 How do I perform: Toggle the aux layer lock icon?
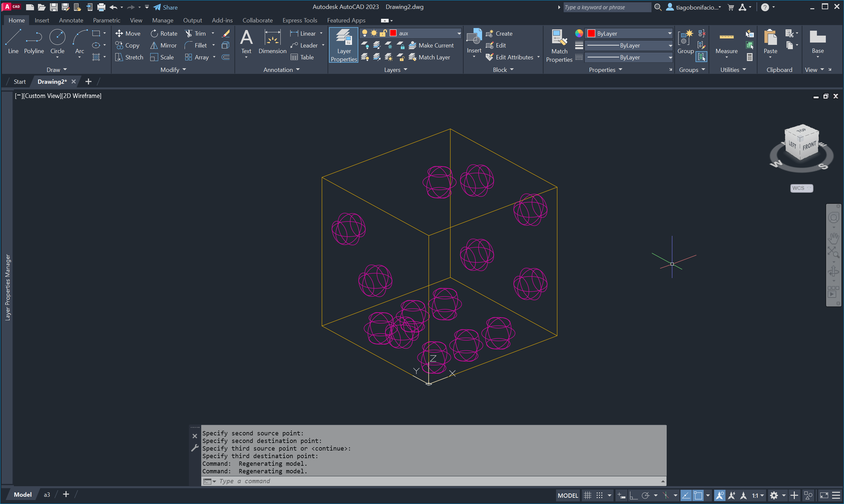383,33
